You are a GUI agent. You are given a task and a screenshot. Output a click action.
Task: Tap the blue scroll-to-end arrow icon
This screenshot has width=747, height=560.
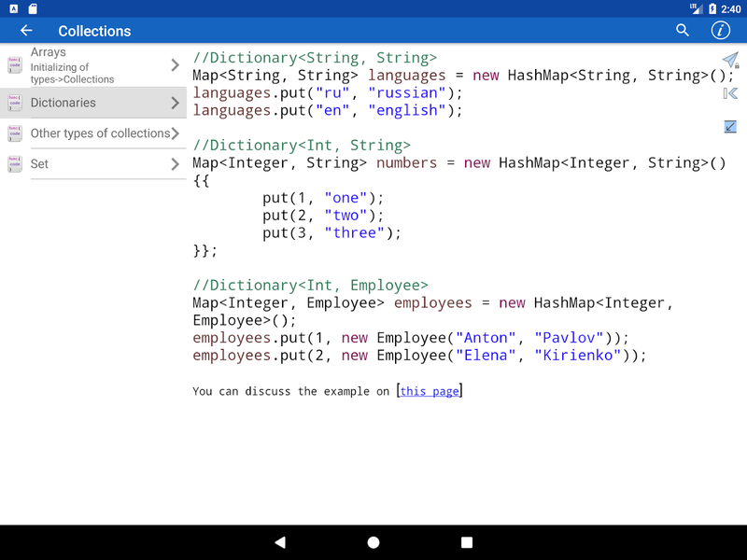point(729,126)
